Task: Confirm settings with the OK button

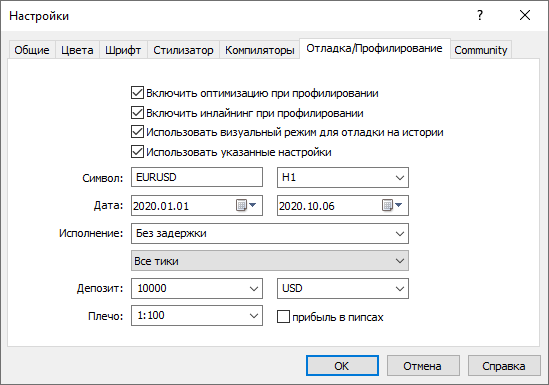Action: [342, 366]
